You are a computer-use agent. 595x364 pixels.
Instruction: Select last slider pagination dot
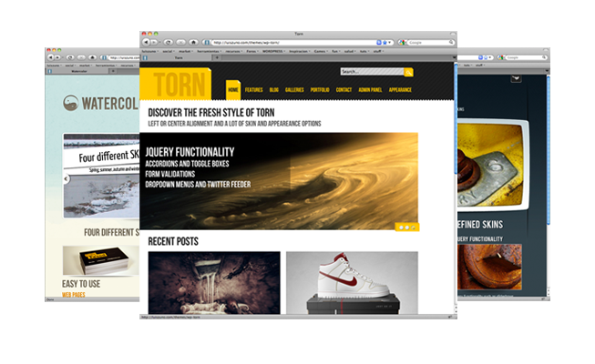point(414,227)
